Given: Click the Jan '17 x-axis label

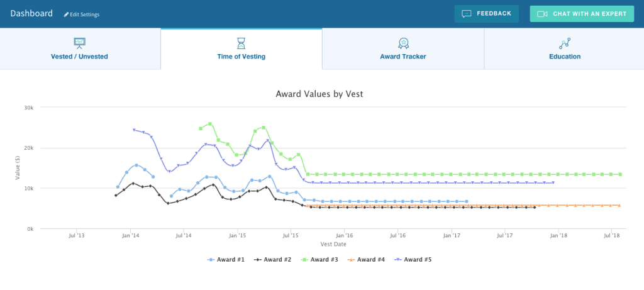Looking at the screenshot, I should coord(452,236).
